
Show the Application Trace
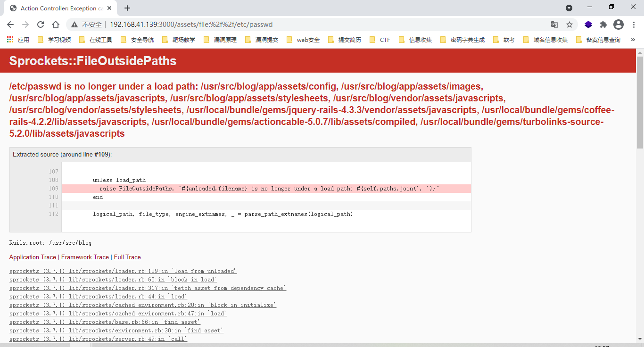tap(33, 257)
